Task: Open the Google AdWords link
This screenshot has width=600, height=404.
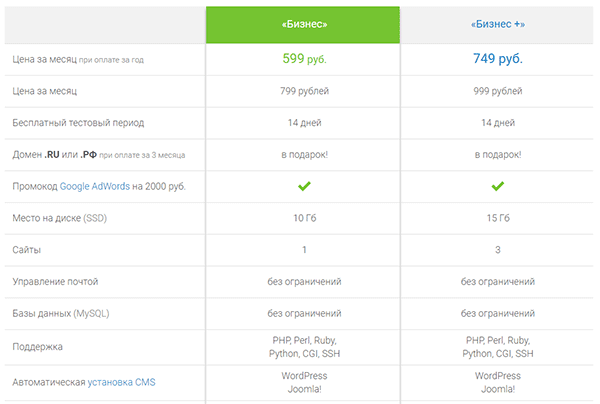Action: point(95,186)
